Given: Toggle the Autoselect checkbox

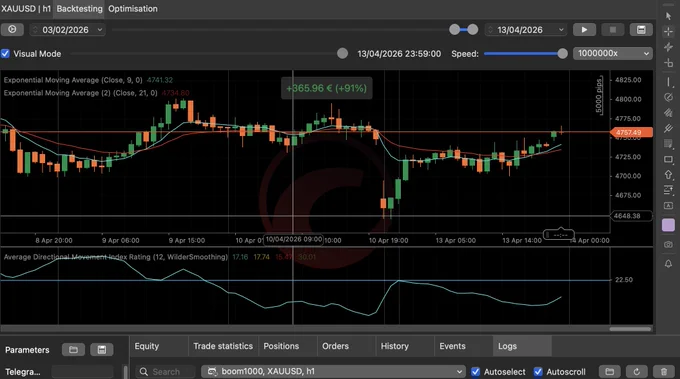Looking at the screenshot, I should [x=475, y=372].
